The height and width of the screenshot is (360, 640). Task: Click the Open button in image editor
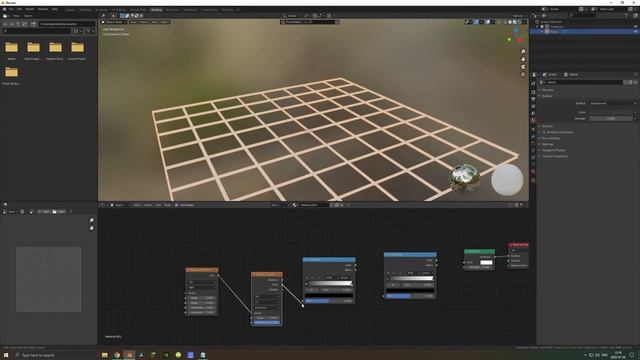tap(59, 211)
